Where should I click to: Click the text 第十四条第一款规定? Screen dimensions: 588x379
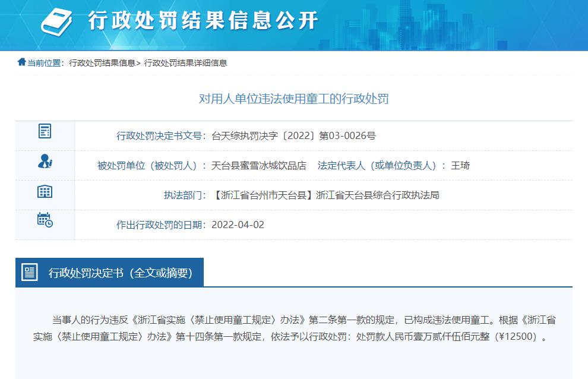point(218,336)
